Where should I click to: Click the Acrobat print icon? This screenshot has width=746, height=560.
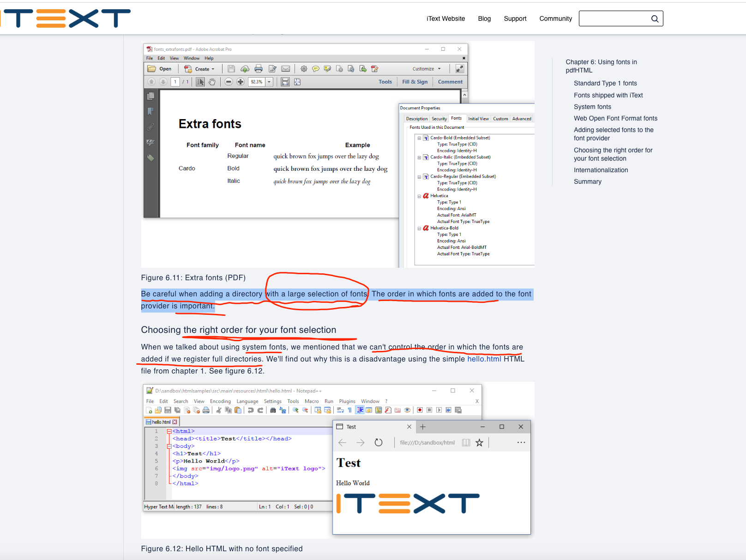(x=259, y=69)
